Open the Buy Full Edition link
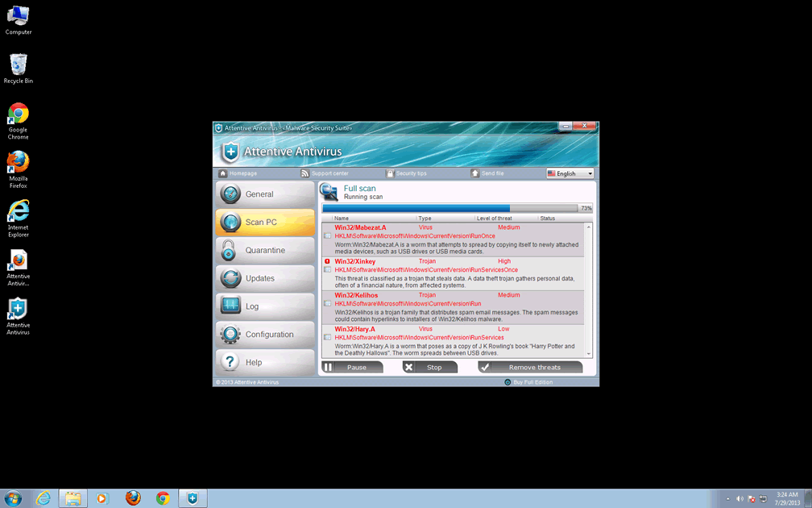The image size is (812, 508). [x=532, y=382]
